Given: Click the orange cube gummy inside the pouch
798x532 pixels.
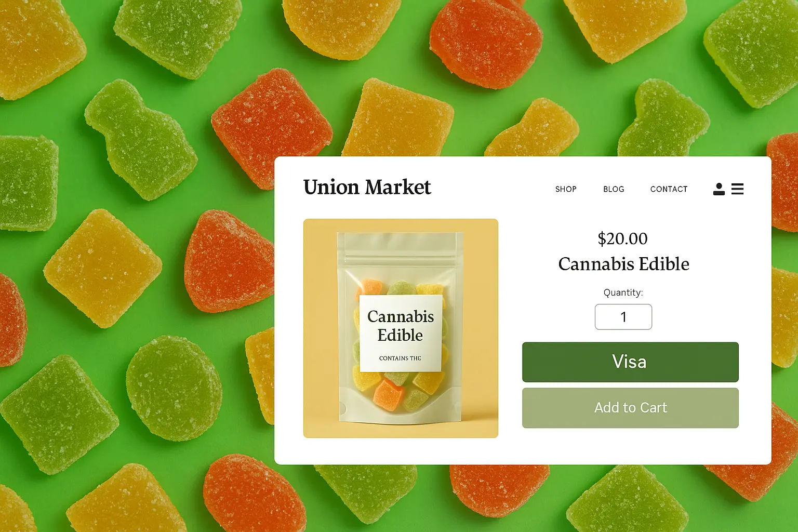Looking at the screenshot, I should coord(389,395).
